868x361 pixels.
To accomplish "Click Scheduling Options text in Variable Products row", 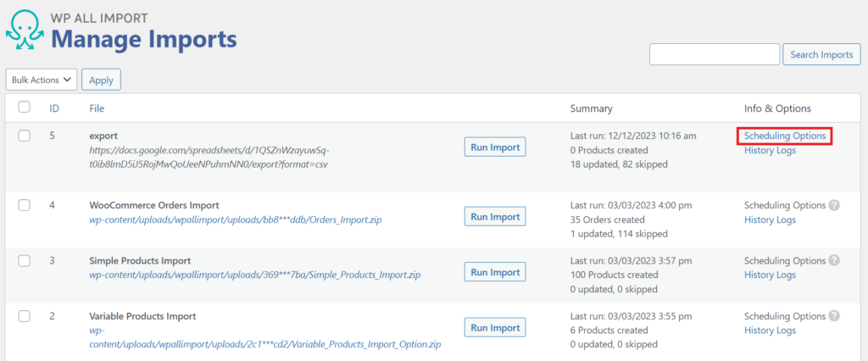I will (785, 316).
